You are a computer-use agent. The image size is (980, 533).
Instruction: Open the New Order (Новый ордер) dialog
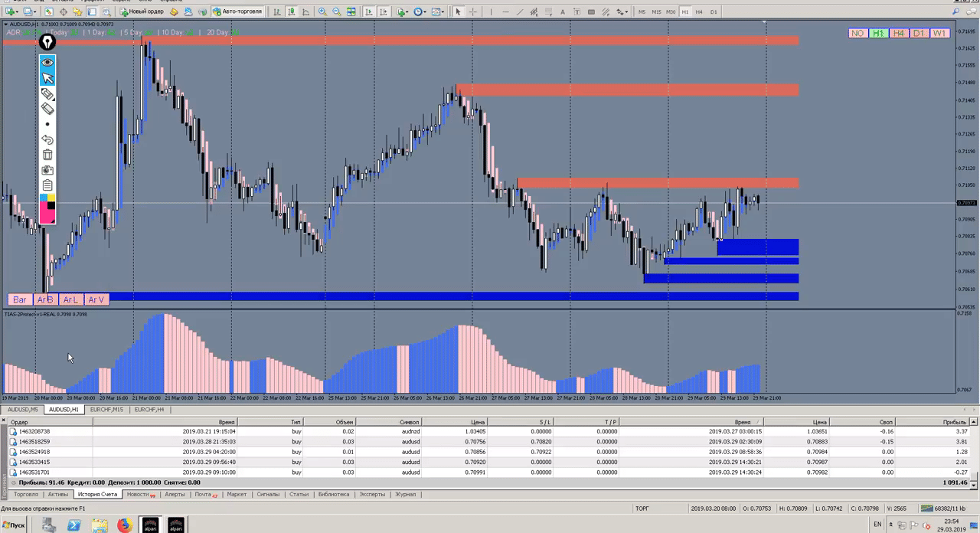142,11
